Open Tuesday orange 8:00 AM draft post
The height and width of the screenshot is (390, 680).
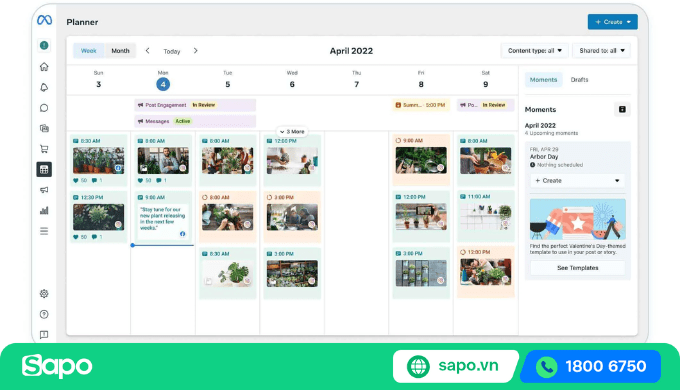point(227,216)
